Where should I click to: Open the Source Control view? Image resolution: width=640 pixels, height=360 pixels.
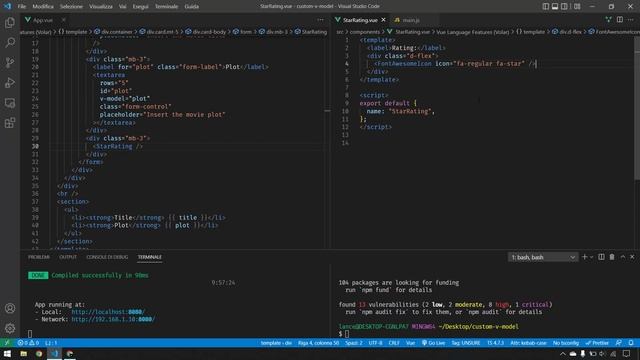(x=10, y=62)
